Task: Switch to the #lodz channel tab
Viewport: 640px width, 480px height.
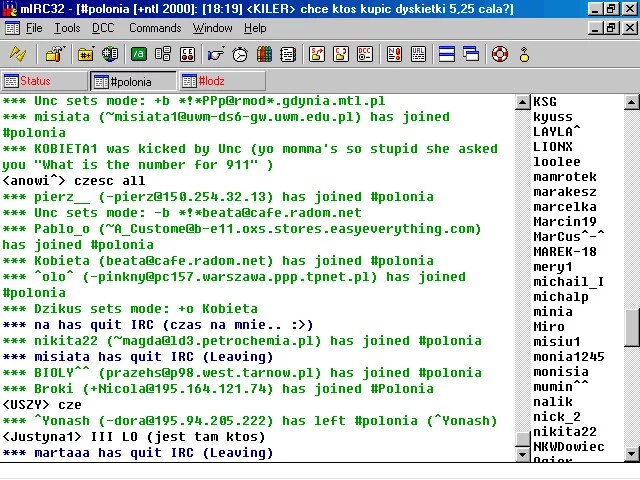Action: tap(222, 81)
